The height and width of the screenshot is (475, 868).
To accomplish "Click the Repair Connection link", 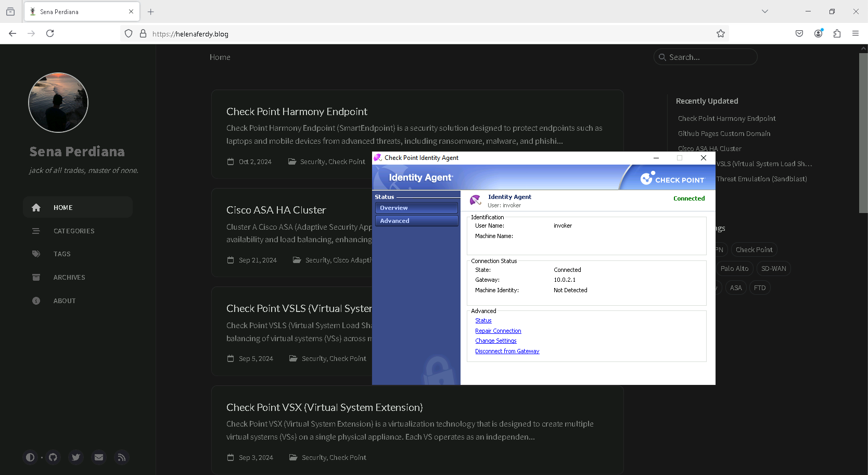I will [x=498, y=331].
